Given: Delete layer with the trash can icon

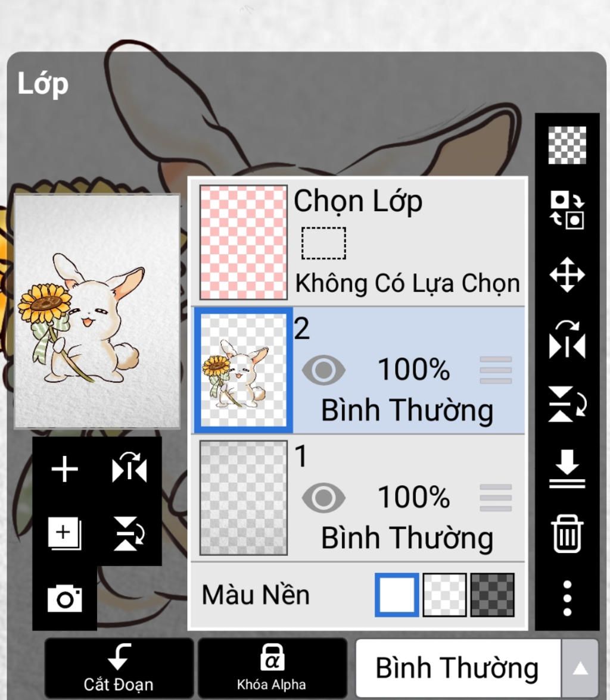Looking at the screenshot, I should point(567,533).
